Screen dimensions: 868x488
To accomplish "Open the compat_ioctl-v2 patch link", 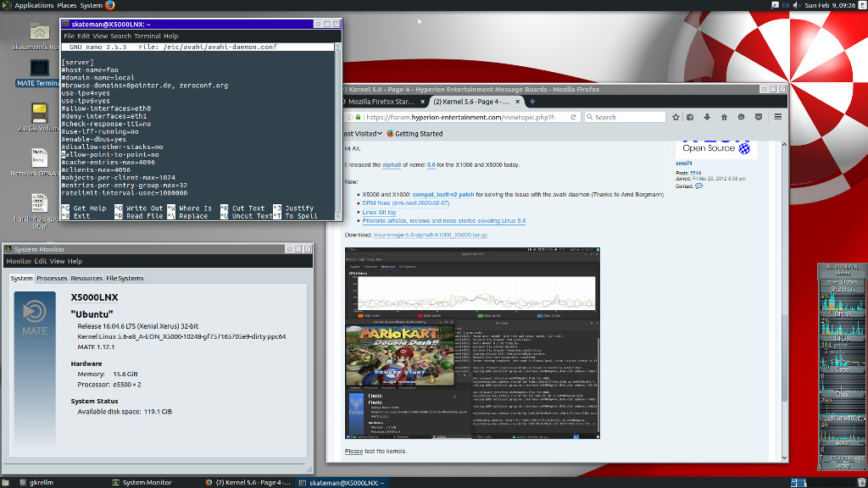I will [x=442, y=195].
